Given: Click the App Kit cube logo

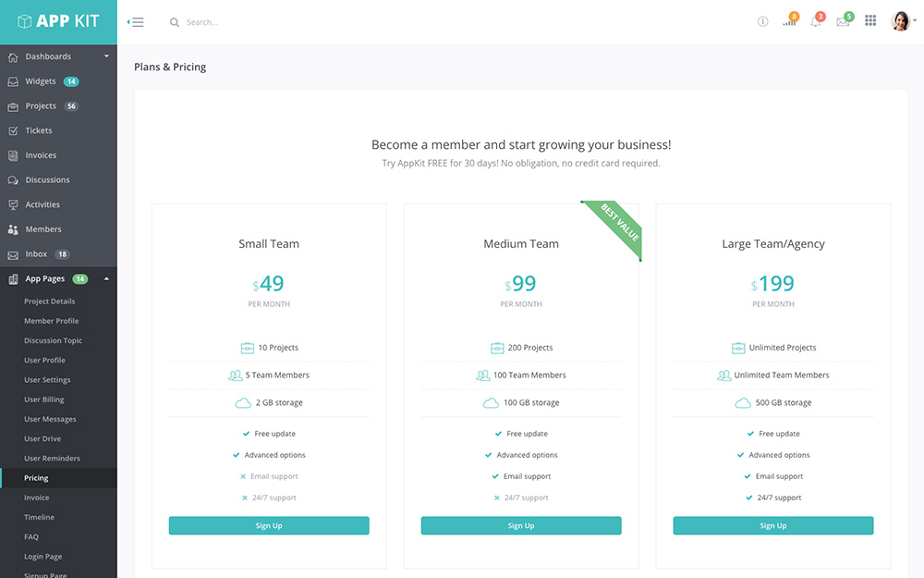Looking at the screenshot, I should tap(24, 22).
